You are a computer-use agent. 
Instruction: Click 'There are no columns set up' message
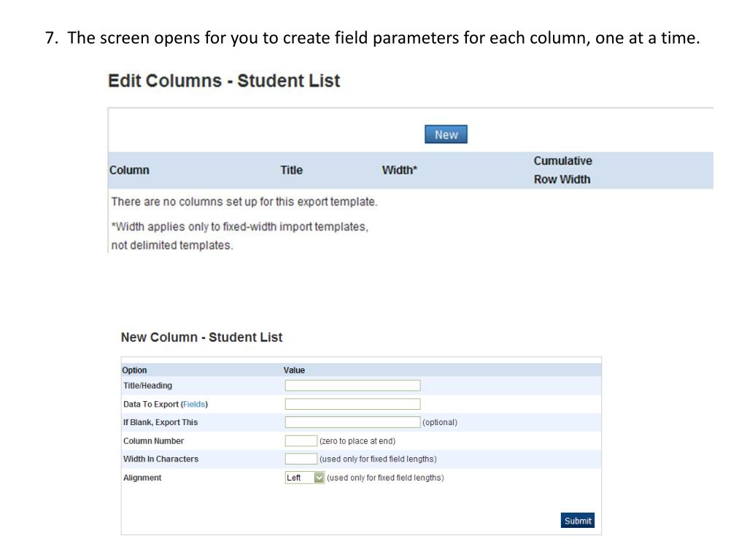point(244,202)
